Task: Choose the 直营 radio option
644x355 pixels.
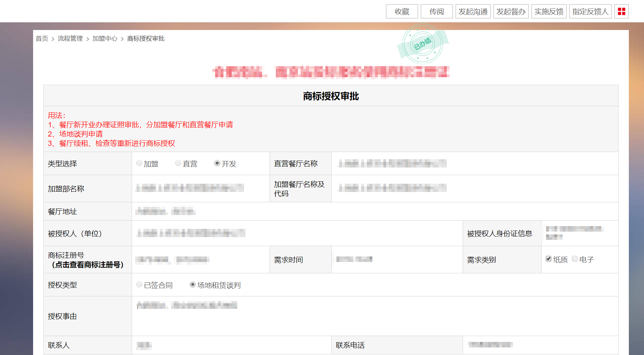Action: 178,163
